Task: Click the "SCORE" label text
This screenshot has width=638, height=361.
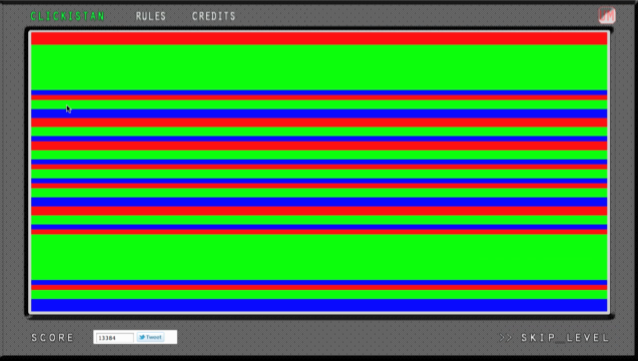Action: tap(52, 338)
